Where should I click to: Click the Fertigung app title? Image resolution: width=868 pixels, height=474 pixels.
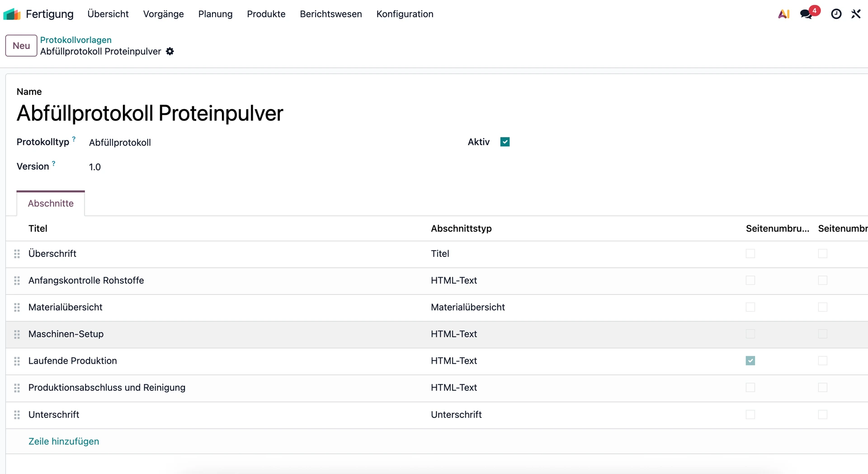click(x=50, y=14)
